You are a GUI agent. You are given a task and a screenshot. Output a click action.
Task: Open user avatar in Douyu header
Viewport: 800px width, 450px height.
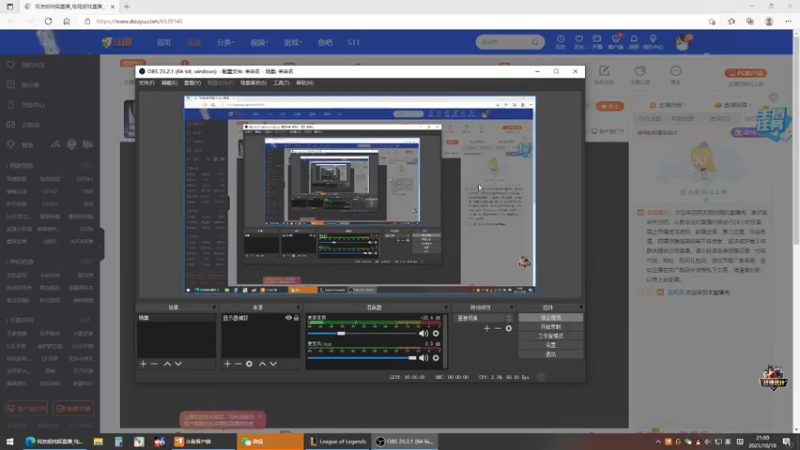pos(683,42)
